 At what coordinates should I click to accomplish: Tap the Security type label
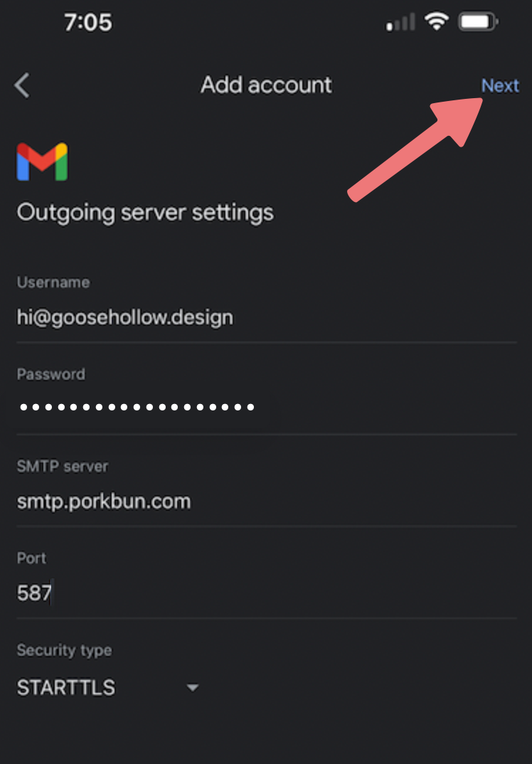point(64,650)
